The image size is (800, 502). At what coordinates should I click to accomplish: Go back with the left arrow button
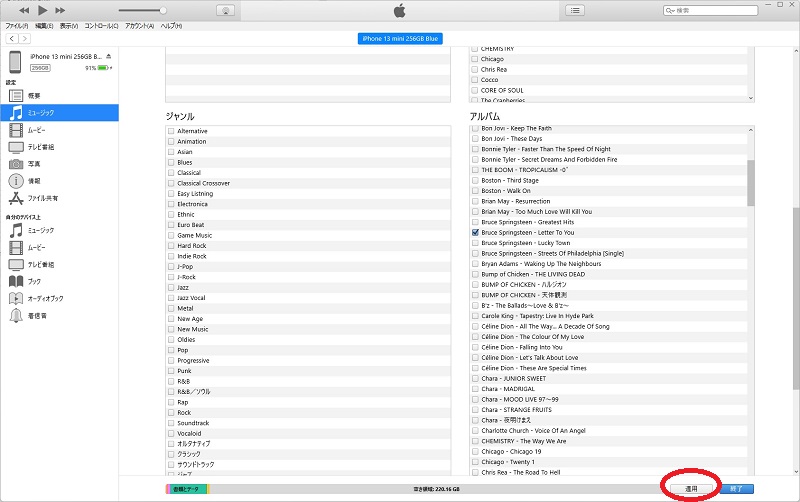[12, 38]
